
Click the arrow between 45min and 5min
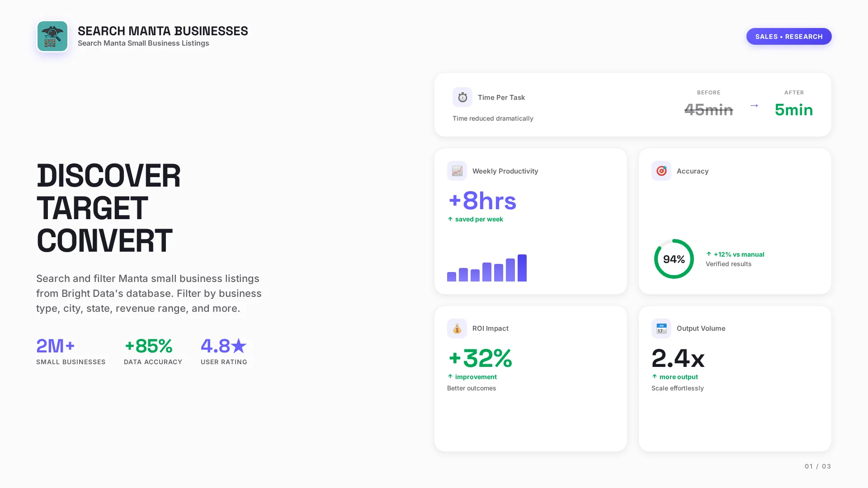754,106
